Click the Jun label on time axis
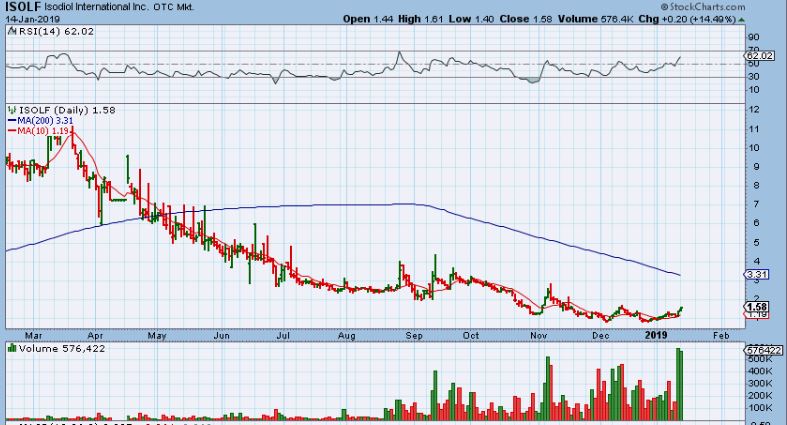787x425 pixels. click(x=221, y=335)
